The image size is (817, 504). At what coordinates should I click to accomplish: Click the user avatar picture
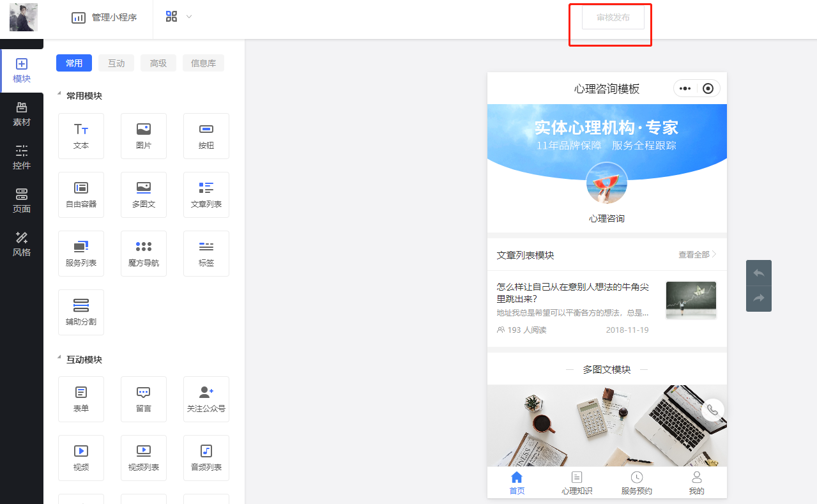(24, 17)
